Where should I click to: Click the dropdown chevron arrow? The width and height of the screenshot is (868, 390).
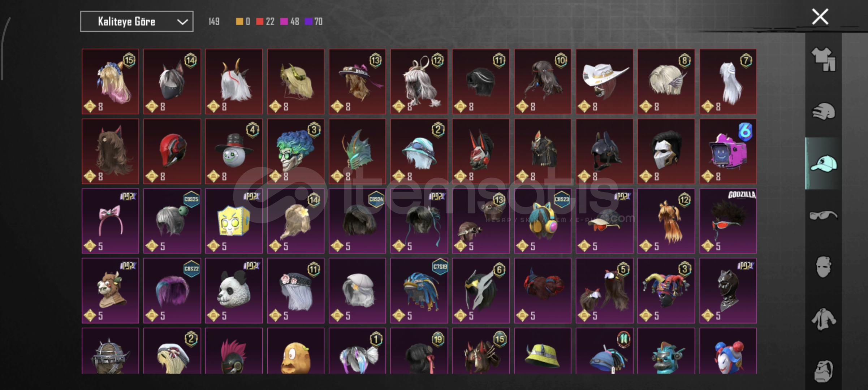[x=182, y=22]
